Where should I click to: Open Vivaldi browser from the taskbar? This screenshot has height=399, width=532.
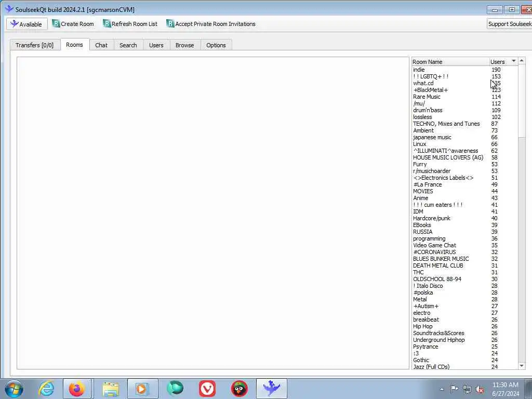point(207,389)
